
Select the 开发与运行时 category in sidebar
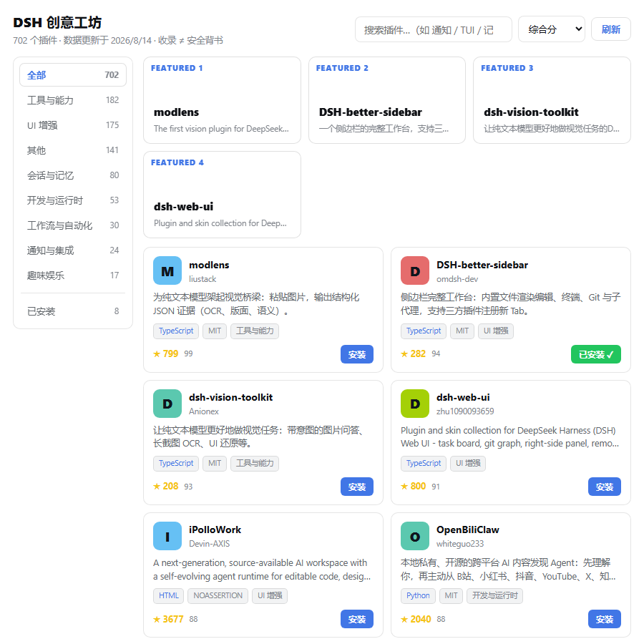coord(73,200)
